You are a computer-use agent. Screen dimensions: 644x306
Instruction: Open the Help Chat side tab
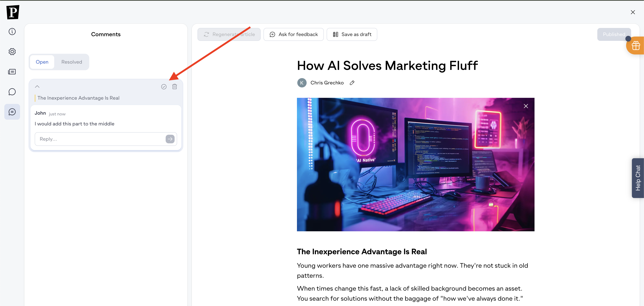pos(638,178)
